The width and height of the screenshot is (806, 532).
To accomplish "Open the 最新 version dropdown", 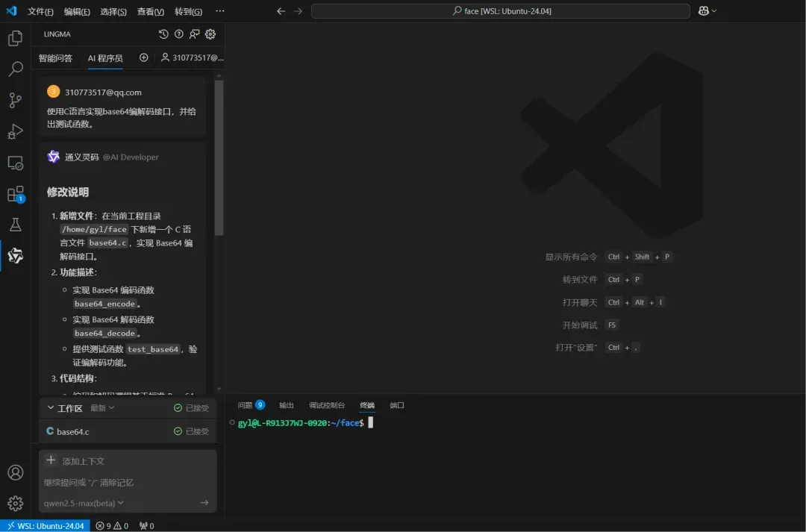I will [x=102, y=407].
